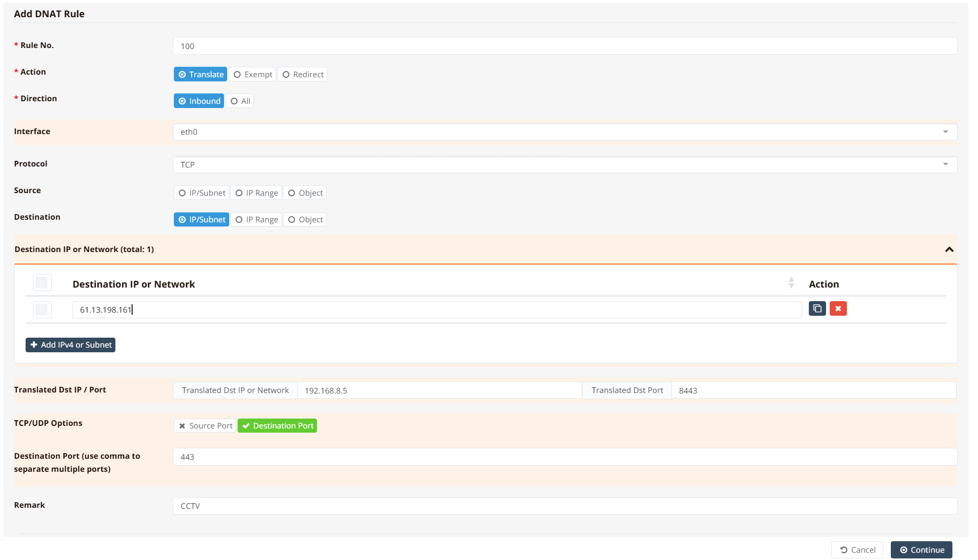
Task: Choose IP Range for Destination
Action: point(256,220)
